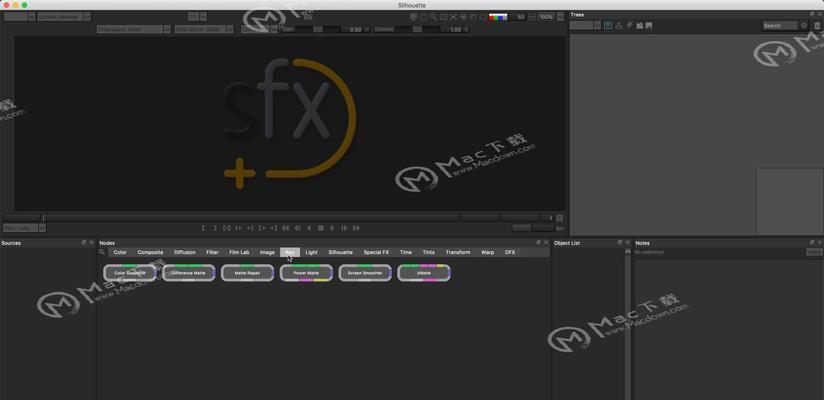
Task: Click the zMatte node
Action: coord(424,273)
